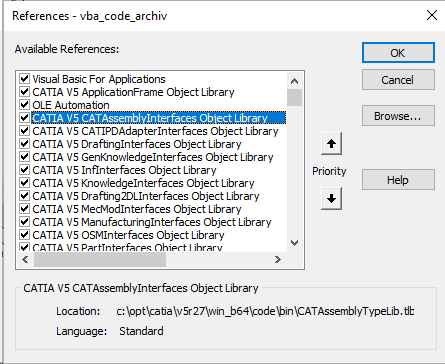The width and height of the screenshot is (445, 364).
Task: Uncheck CATIA V5 KnowledgeInterfaces Object Library
Action: tap(24, 183)
